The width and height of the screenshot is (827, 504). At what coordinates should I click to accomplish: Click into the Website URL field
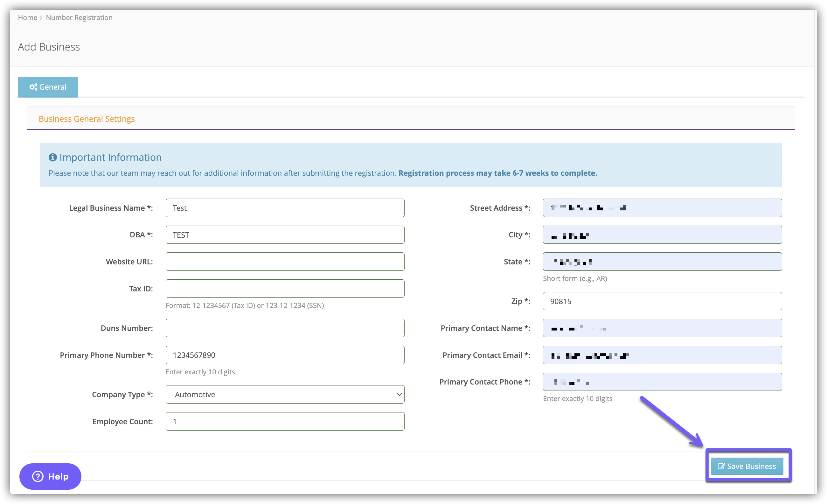pos(285,262)
